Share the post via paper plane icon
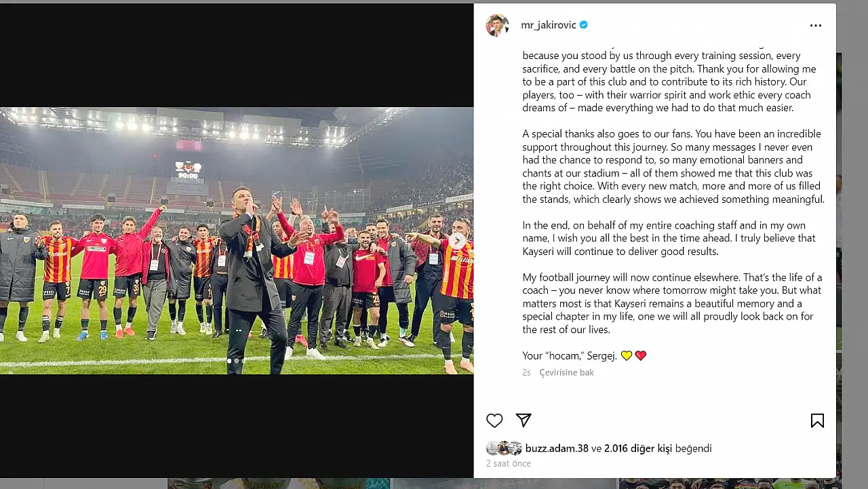This screenshot has height=489, width=868. [523, 420]
